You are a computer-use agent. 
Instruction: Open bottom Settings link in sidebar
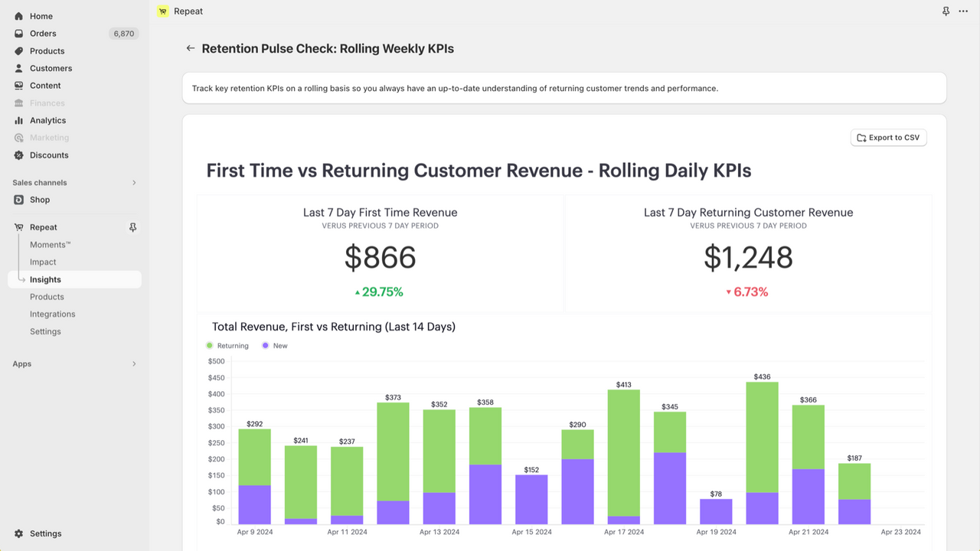pyautogui.click(x=45, y=533)
